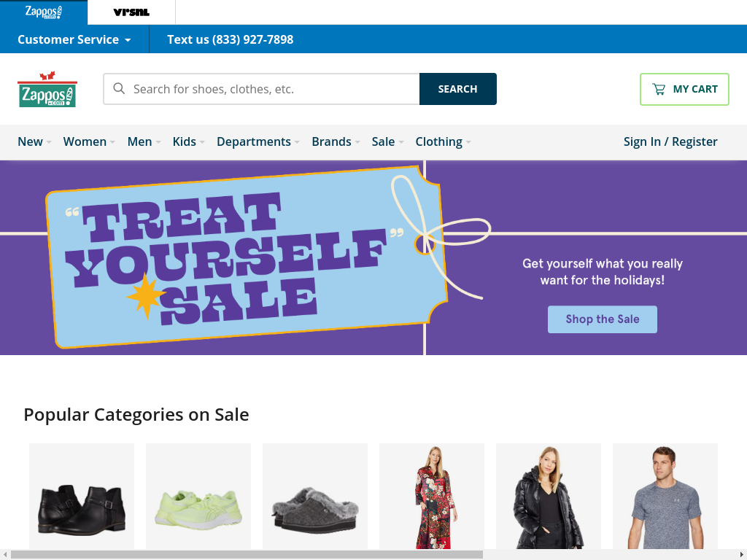Click the Shop the Sale button
The height and width of the screenshot is (560, 747).
(602, 319)
